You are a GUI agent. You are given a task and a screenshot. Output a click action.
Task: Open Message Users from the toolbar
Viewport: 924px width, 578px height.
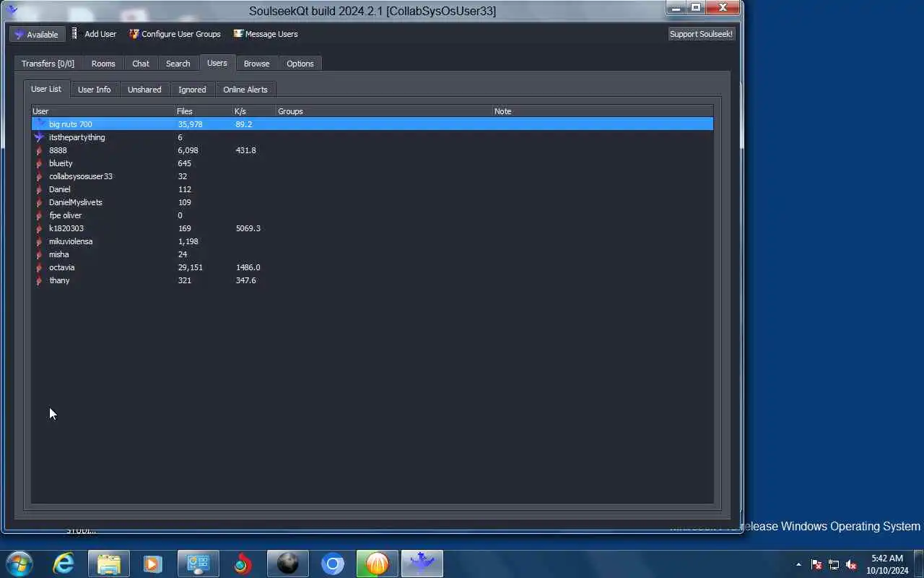click(x=266, y=34)
